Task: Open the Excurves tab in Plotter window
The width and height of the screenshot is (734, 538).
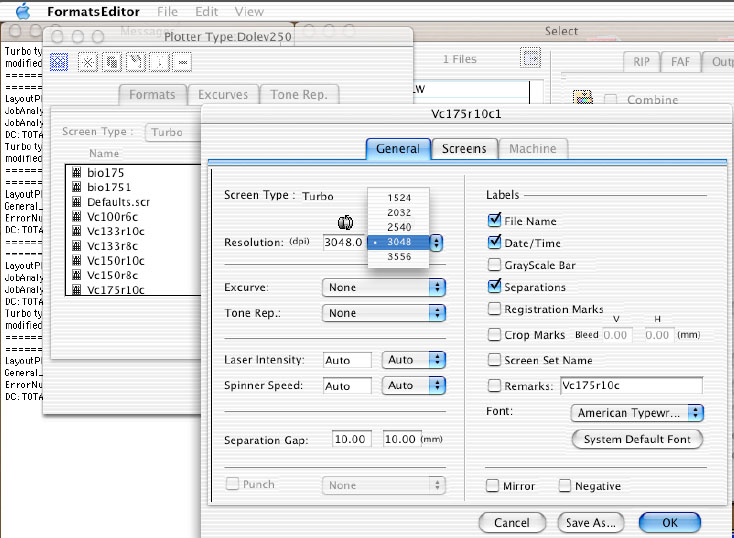Action: click(x=223, y=95)
